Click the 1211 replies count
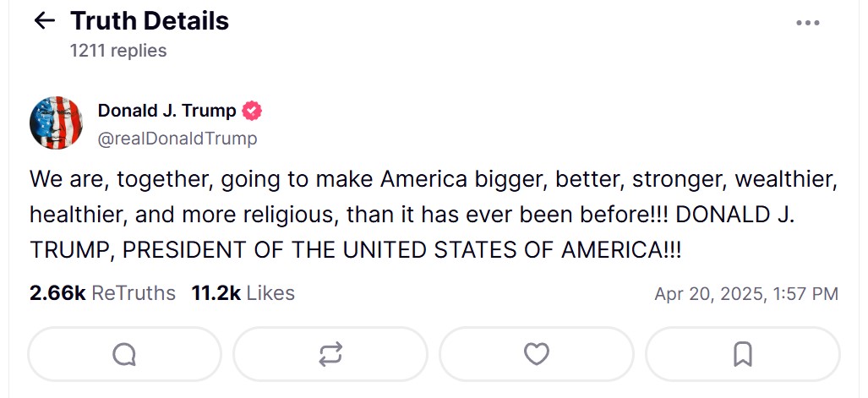Viewport: 868px width, 398px height. [118, 51]
